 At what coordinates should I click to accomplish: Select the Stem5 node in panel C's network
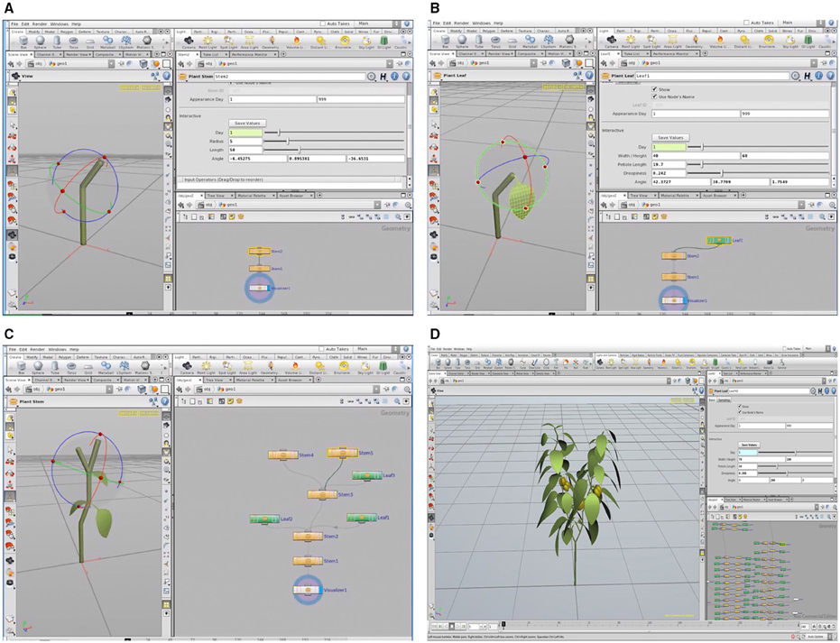coord(342,453)
